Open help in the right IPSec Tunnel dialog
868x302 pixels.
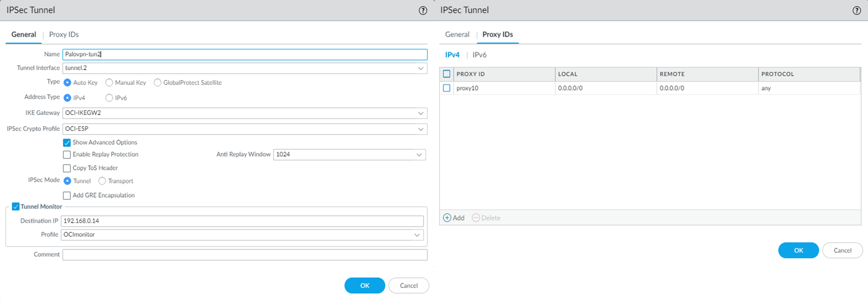pyautogui.click(x=856, y=10)
